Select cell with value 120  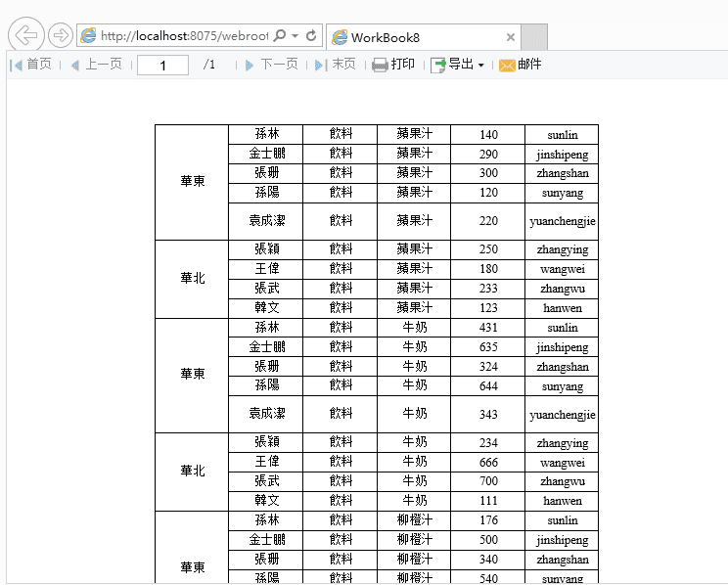488,193
